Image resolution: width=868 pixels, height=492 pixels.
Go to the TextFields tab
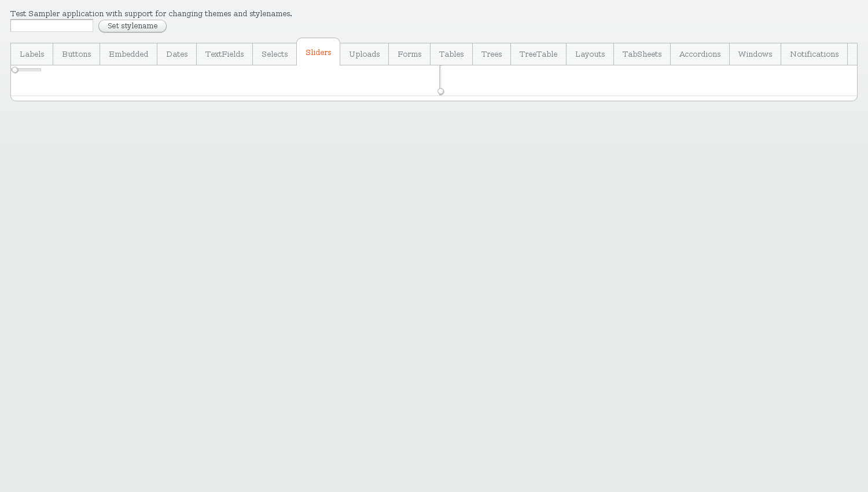pos(225,54)
